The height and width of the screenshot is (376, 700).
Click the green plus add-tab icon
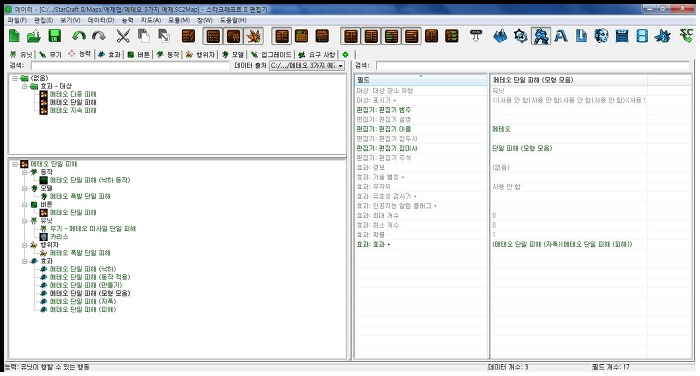tap(345, 54)
